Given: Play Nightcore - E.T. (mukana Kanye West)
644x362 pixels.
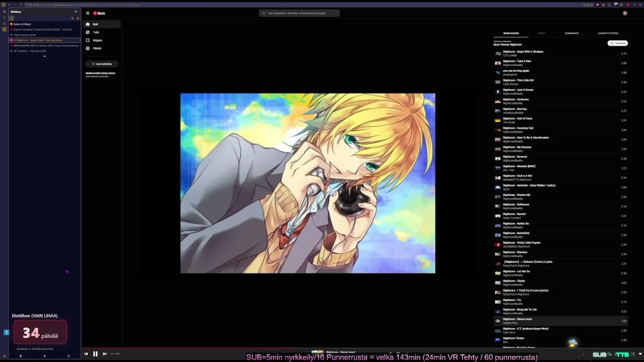Looking at the screenshot, I should point(561,330).
